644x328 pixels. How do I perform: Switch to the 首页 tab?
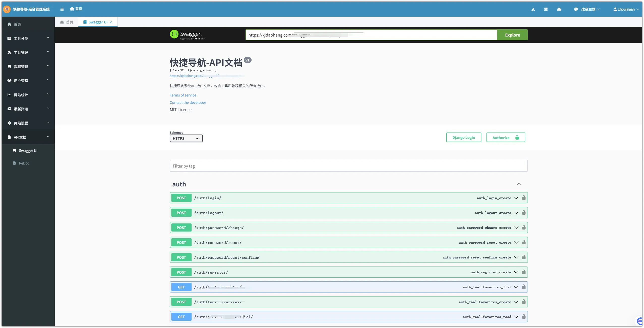pyautogui.click(x=67, y=22)
